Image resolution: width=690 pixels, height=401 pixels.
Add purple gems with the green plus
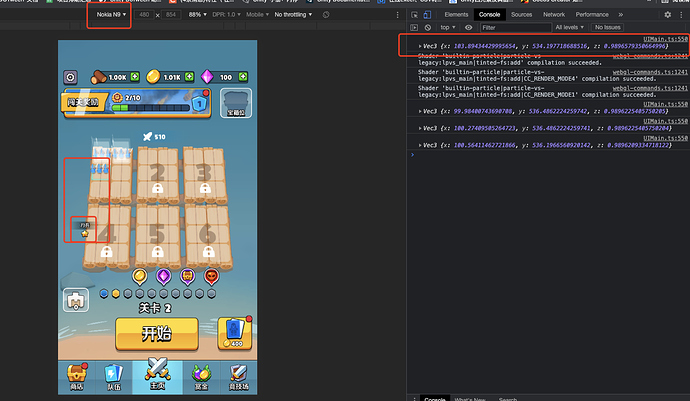(242, 77)
